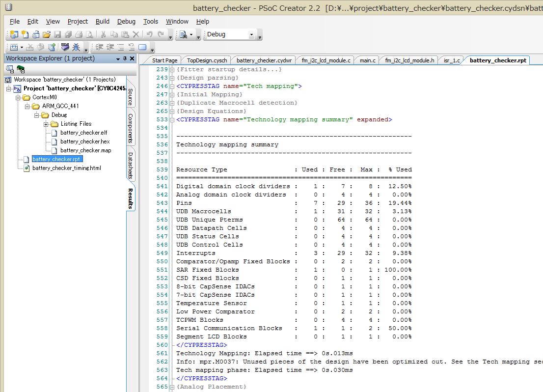Expand the Fitter startup details fold

172,70
